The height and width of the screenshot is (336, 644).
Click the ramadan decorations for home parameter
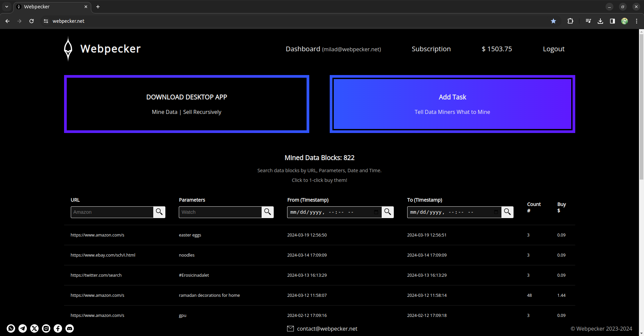tap(209, 295)
